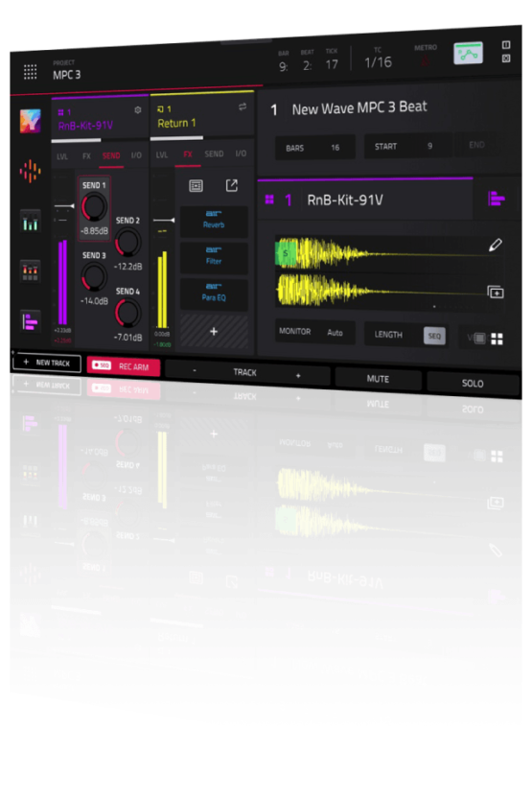The width and height of the screenshot is (532, 799).
Task: Click the yellow return icon in Return 1 header
Action: coord(160,109)
